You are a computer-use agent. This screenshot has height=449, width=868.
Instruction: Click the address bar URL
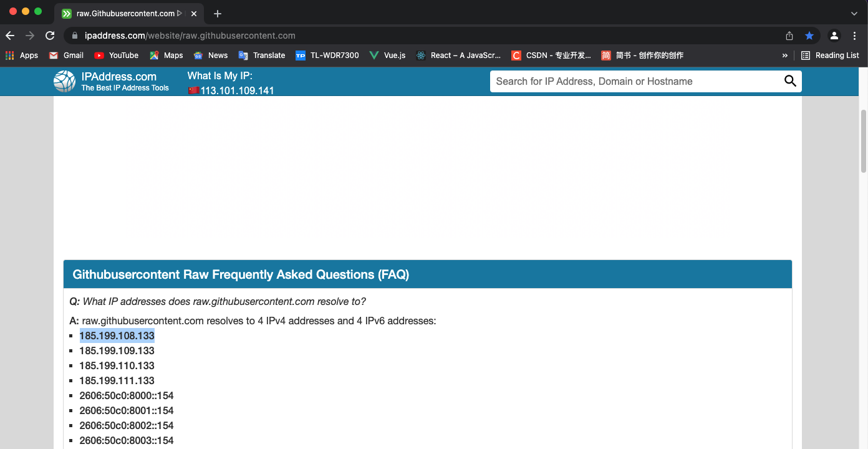(x=190, y=36)
